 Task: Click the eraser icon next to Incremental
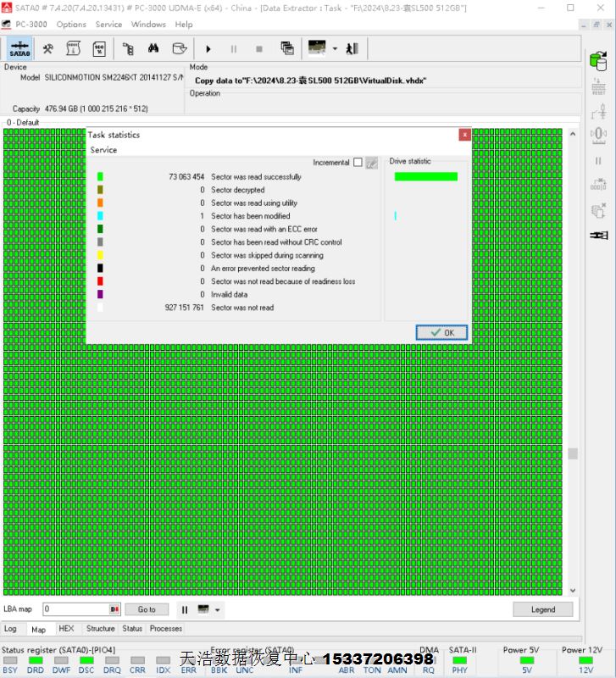click(371, 163)
